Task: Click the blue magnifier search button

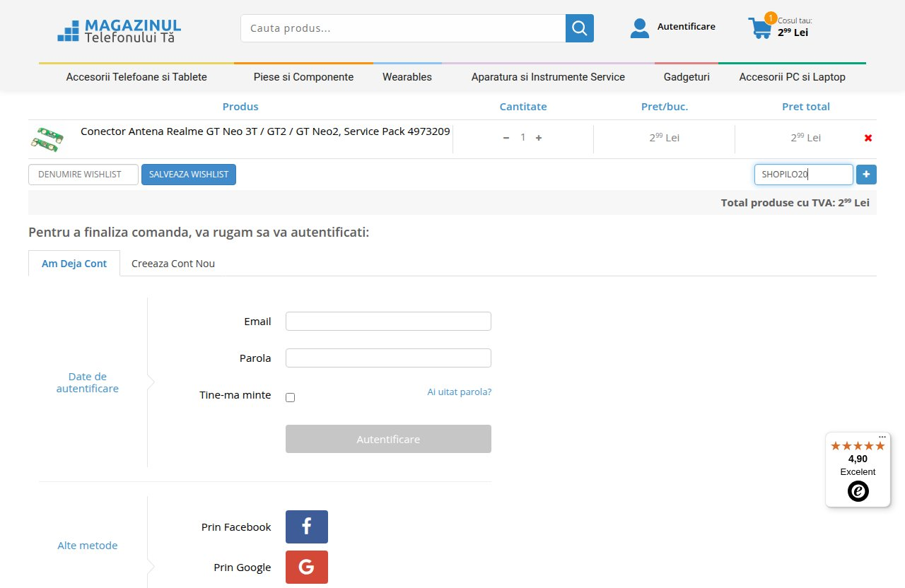Action: [580, 28]
